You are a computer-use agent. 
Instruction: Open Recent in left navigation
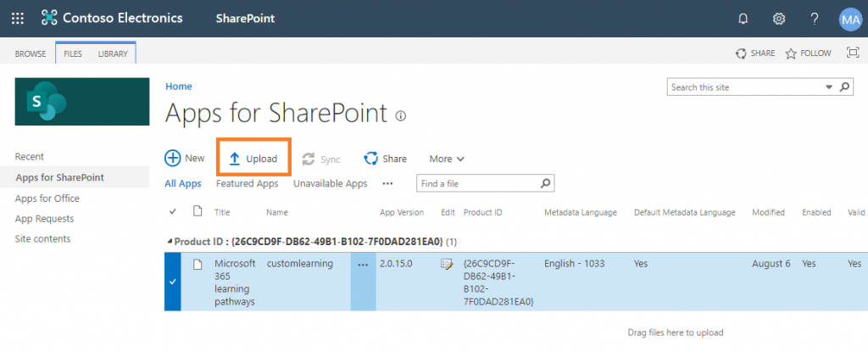pyautogui.click(x=30, y=157)
